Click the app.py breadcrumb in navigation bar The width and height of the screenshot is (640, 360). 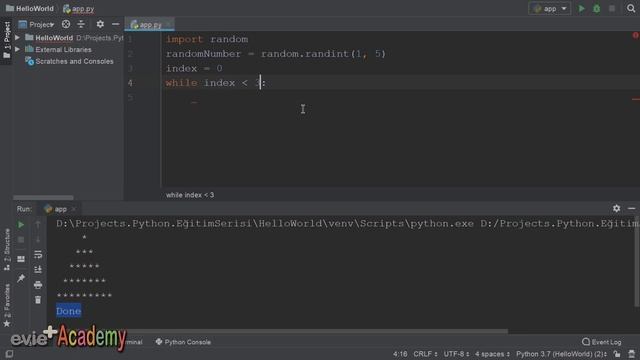tap(79, 9)
